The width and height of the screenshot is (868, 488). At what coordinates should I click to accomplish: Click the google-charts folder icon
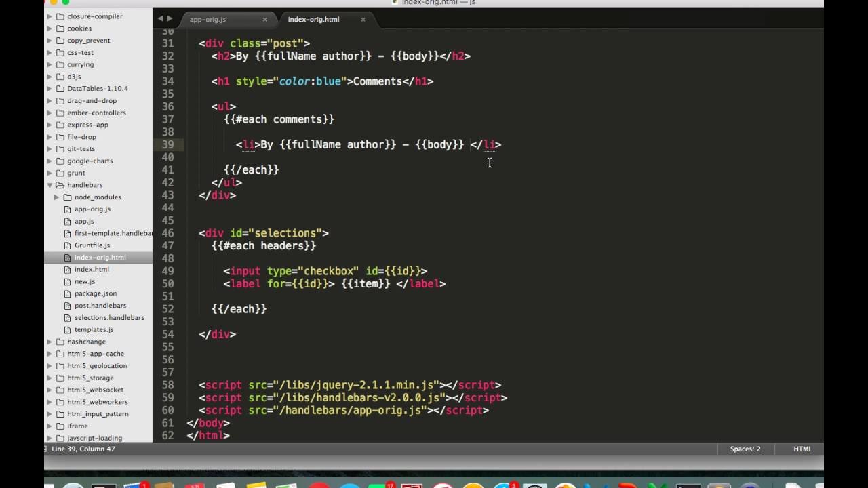pos(60,161)
